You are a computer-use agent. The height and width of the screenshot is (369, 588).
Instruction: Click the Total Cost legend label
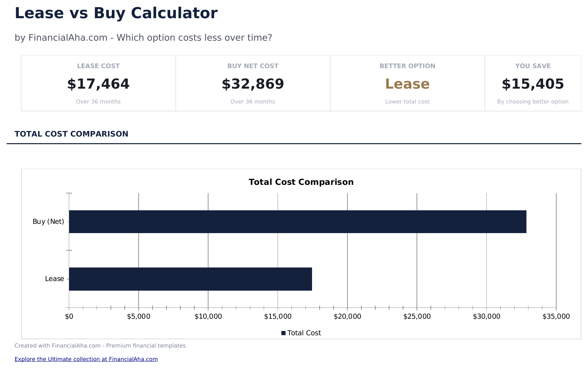click(304, 333)
